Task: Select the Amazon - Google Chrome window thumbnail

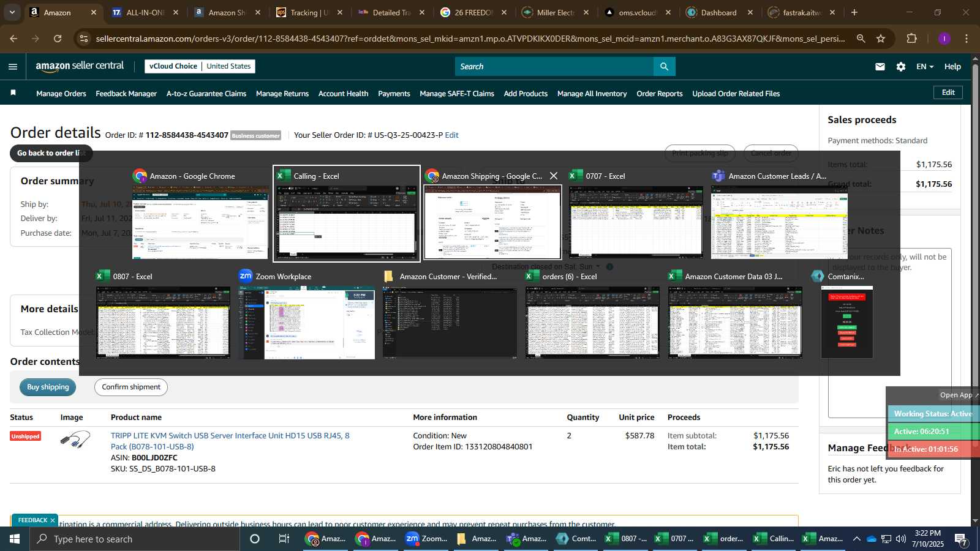Action: tap(200, 214)
